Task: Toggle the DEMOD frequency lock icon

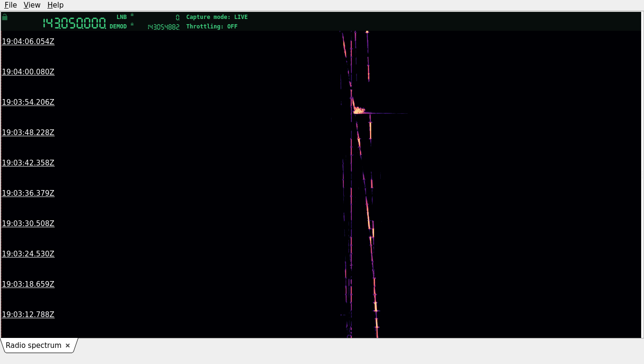Action: pyautogui.click(x=132, y=24)
